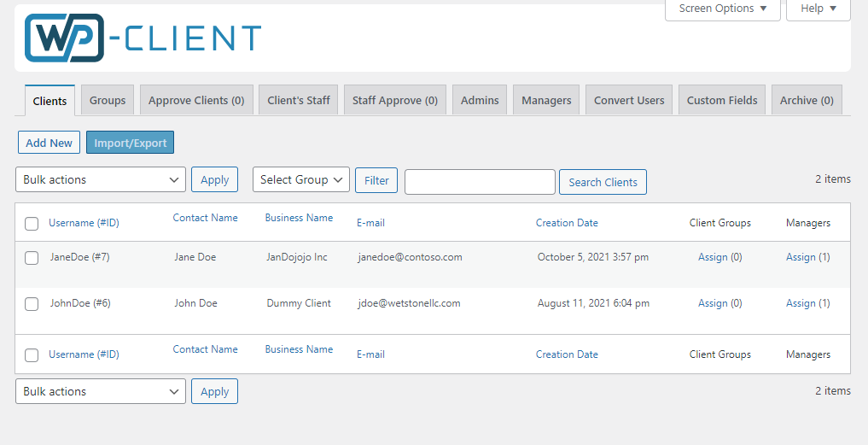This screenshot has height=445, width=868.
Task: Assign managers for JaneDoe
Action: pos(801,257)
